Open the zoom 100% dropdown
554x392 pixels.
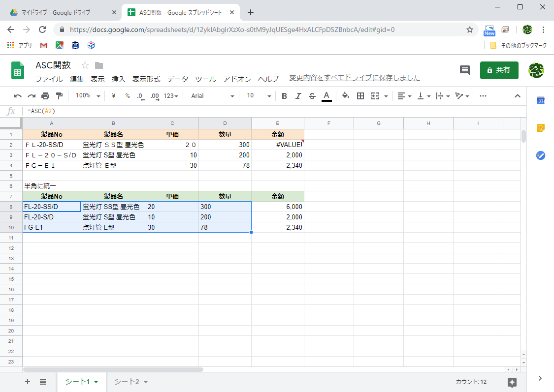click(88, 96)
